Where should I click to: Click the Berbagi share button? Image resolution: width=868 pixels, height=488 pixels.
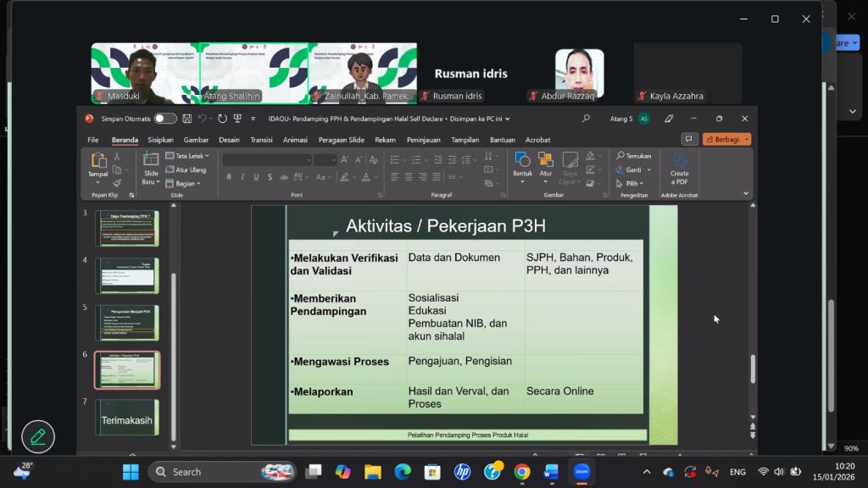(x=726, y=140)
